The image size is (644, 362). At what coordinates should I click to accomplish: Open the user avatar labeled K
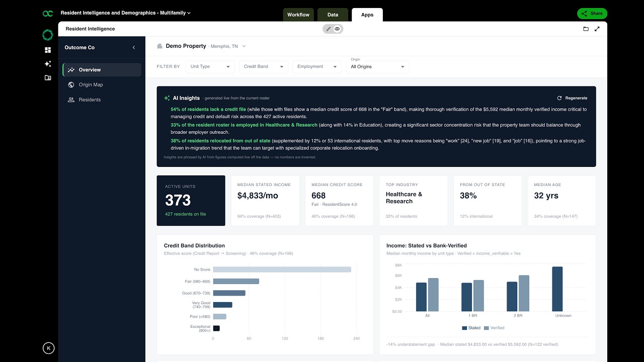pos(48,348)
